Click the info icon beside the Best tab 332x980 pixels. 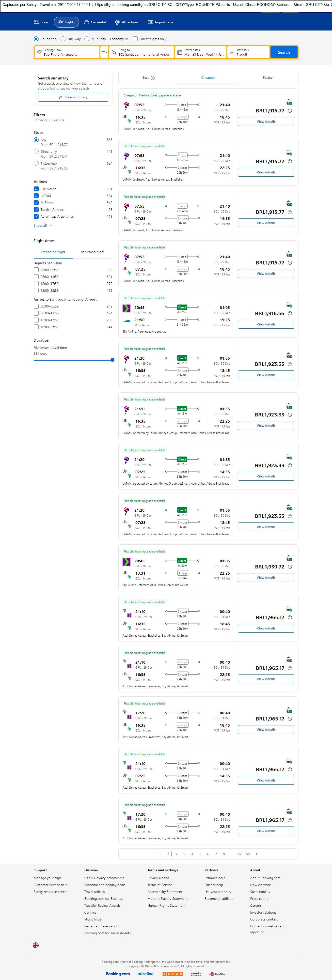coord(153,78)
